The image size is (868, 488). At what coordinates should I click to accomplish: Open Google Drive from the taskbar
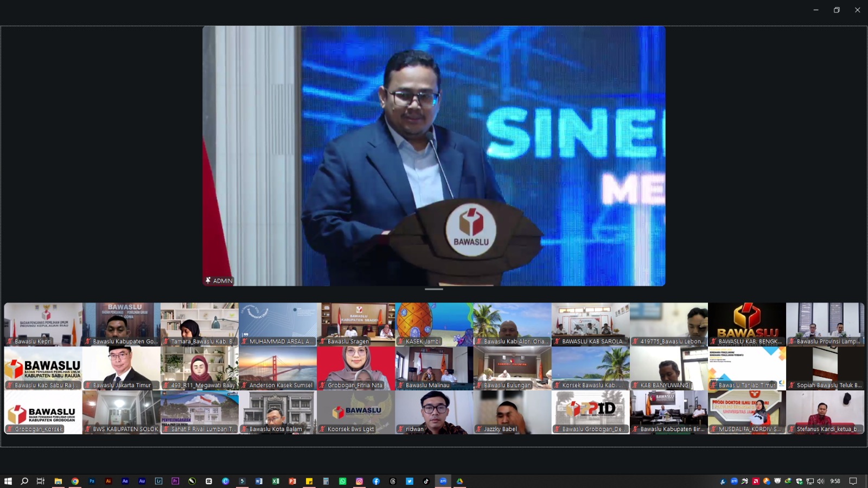(459, 481)
